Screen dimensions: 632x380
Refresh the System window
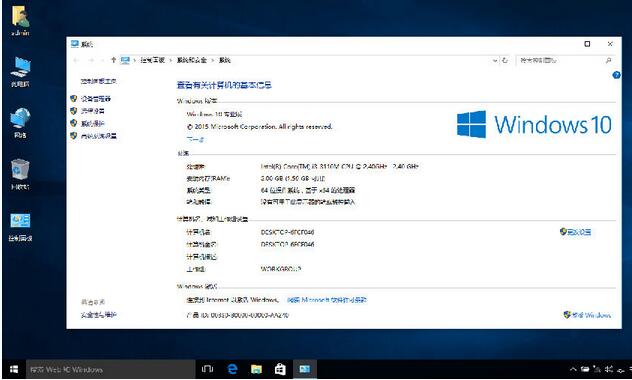[x=505, y=60]
